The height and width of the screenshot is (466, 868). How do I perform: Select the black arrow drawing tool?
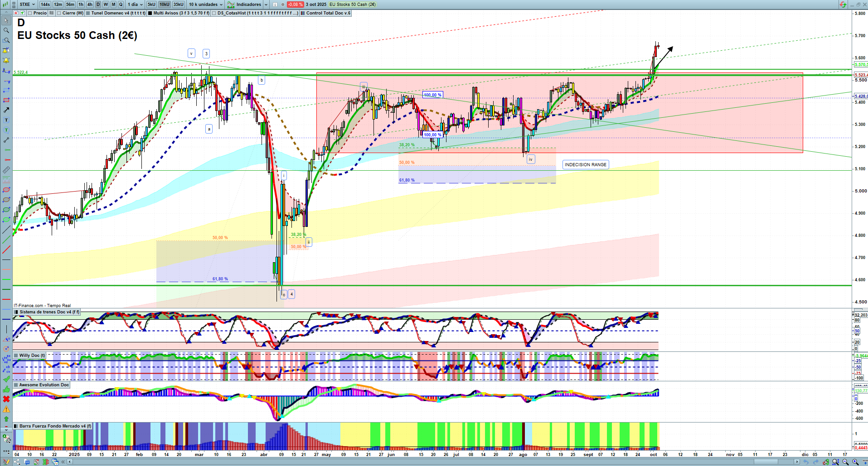coord(6,110)
